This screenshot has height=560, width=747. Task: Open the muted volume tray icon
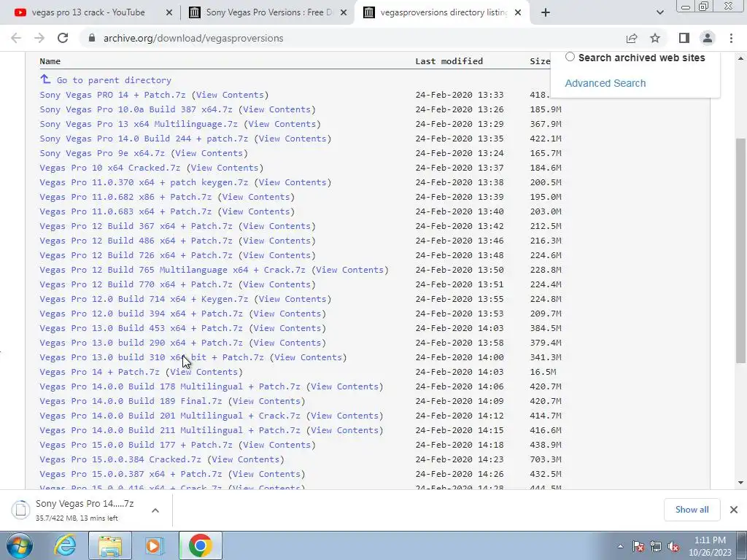(x=673, y=546)
